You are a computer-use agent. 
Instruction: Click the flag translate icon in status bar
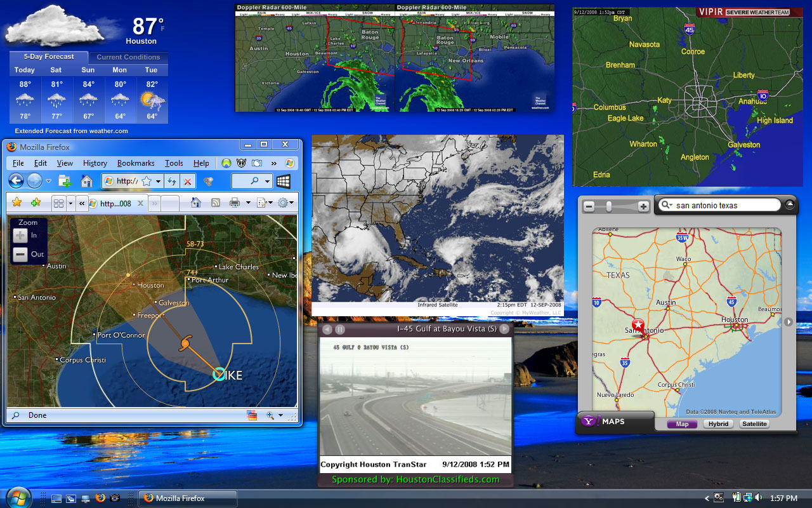[x=252, y=415]
